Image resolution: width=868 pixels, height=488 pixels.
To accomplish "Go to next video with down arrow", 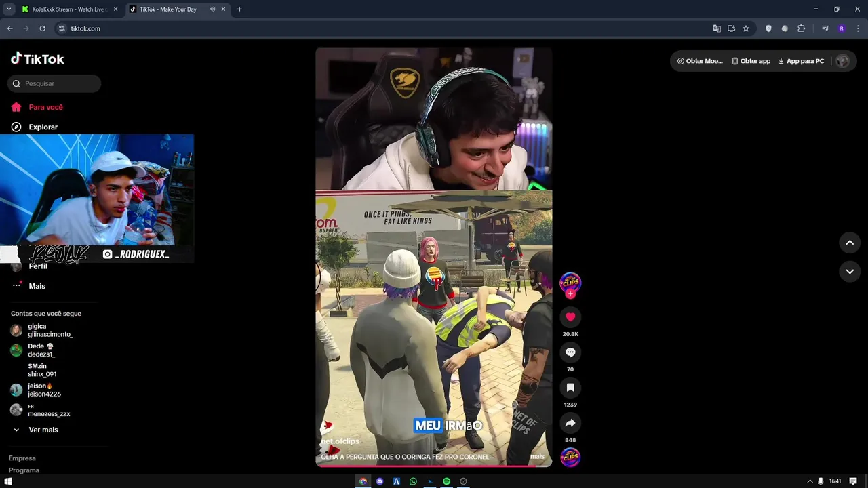I will coord(850,271).
